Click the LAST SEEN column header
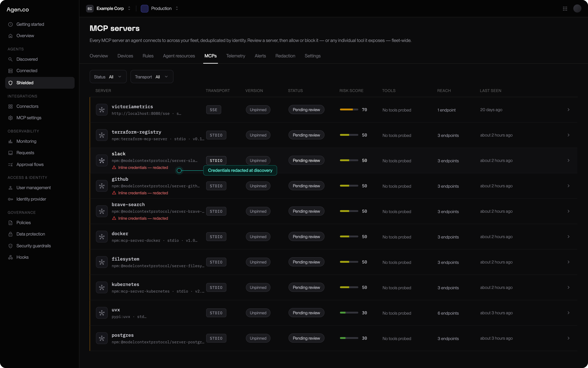 tap(490, 91)
